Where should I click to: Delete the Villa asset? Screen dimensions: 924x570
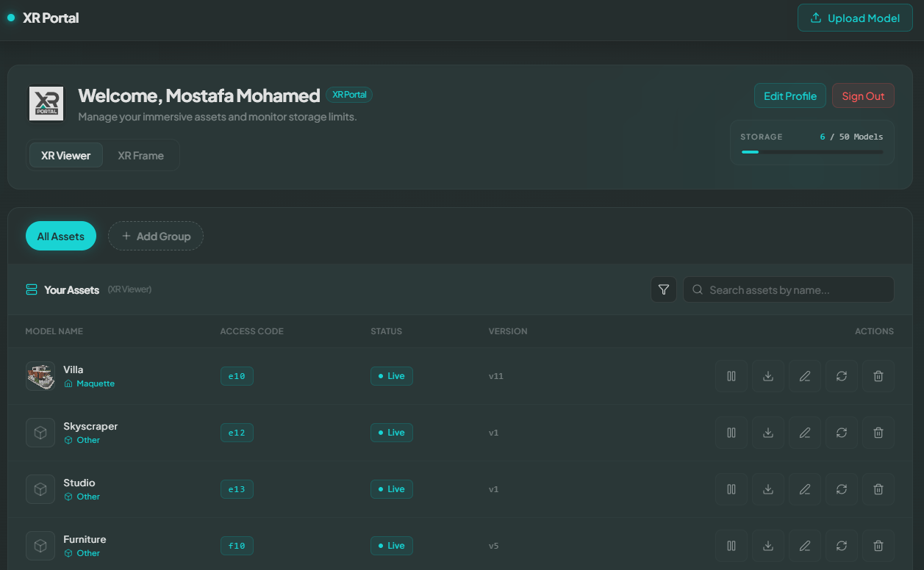(878, 376)
